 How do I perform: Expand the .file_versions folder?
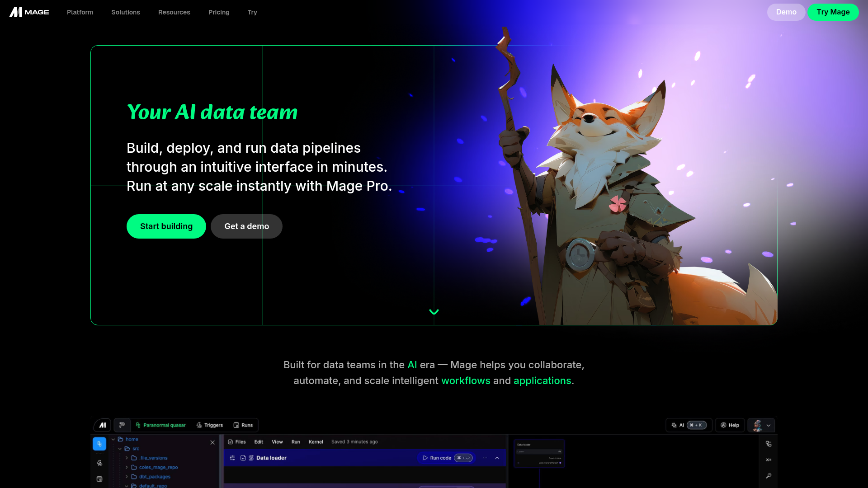[127, 458]
